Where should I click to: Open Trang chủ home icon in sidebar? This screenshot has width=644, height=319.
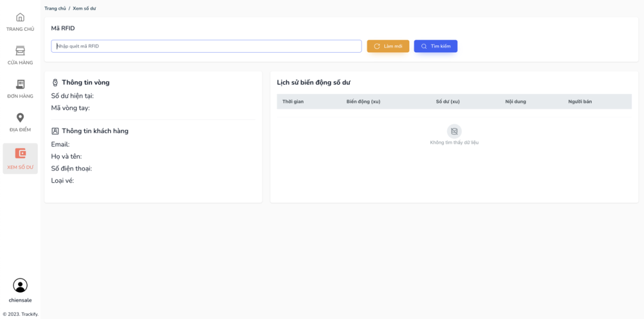click(20, 18)
